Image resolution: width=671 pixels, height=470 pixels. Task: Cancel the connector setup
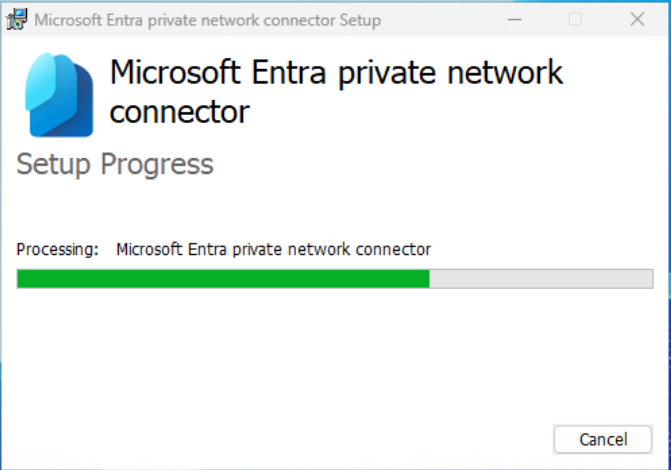(x=603, y=439)
